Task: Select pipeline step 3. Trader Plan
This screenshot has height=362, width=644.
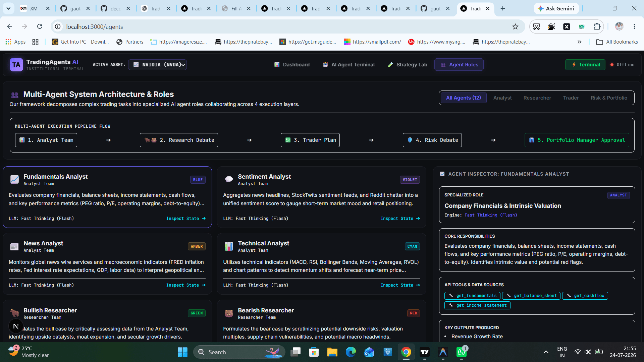Action: click(310, 140)
